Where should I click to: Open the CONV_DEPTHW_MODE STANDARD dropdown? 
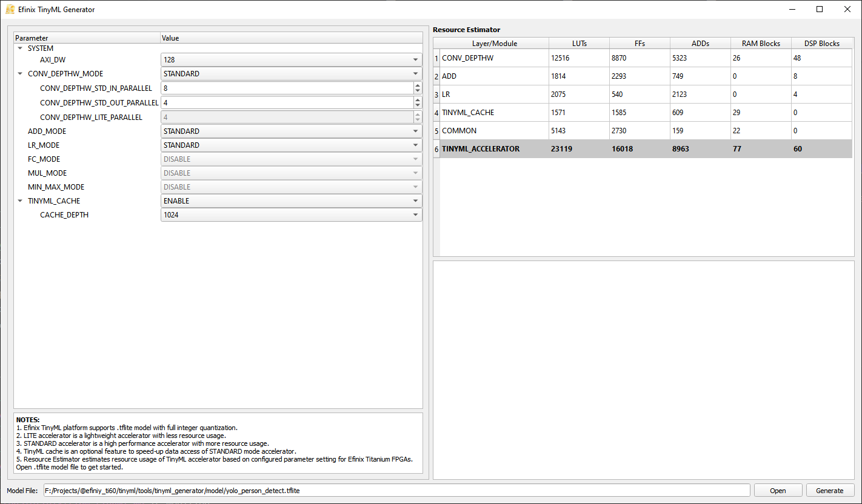point(292,74)
